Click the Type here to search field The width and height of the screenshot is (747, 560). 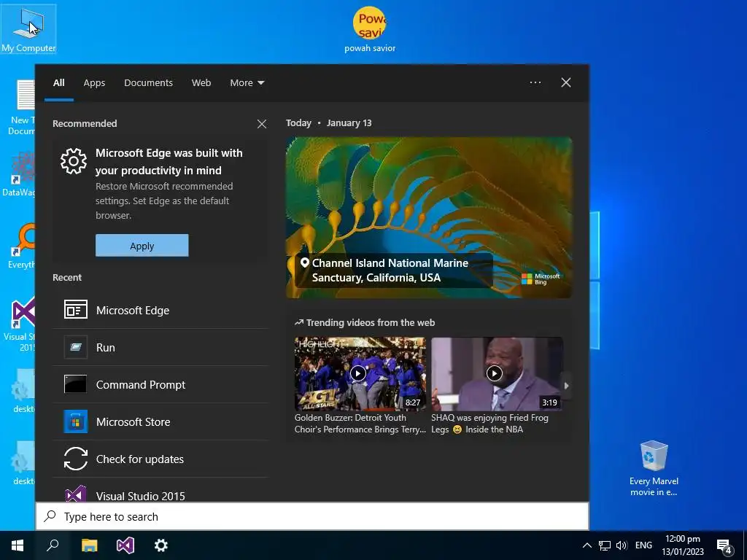(x=312, y=516)
